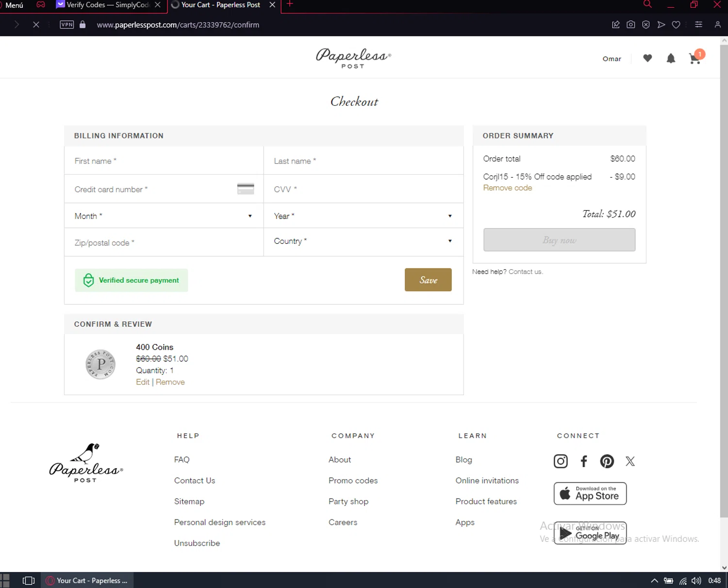Click Remove under 400 Coins
728x588 pixels.
tap(170, 382)
